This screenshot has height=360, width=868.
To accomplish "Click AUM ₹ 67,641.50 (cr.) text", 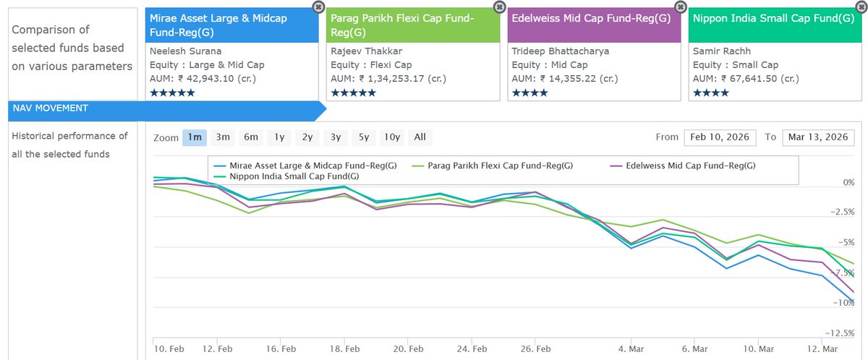I will (x=746, y=79).
